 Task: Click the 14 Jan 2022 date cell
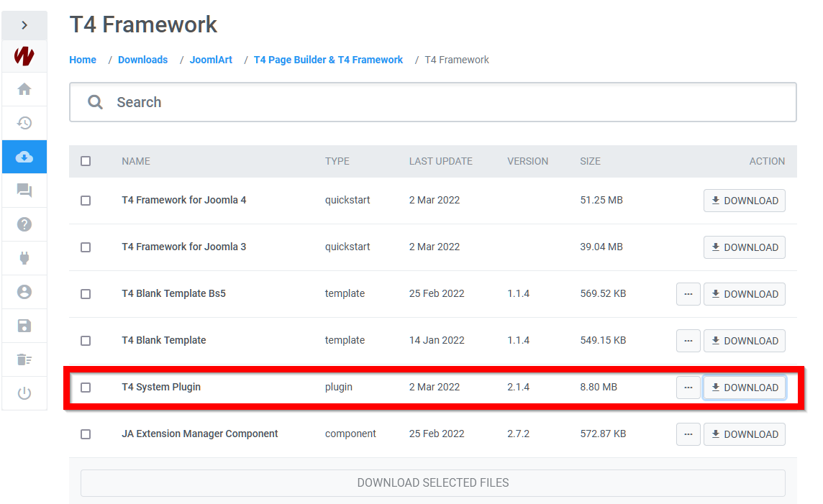[x=437, y=340]
